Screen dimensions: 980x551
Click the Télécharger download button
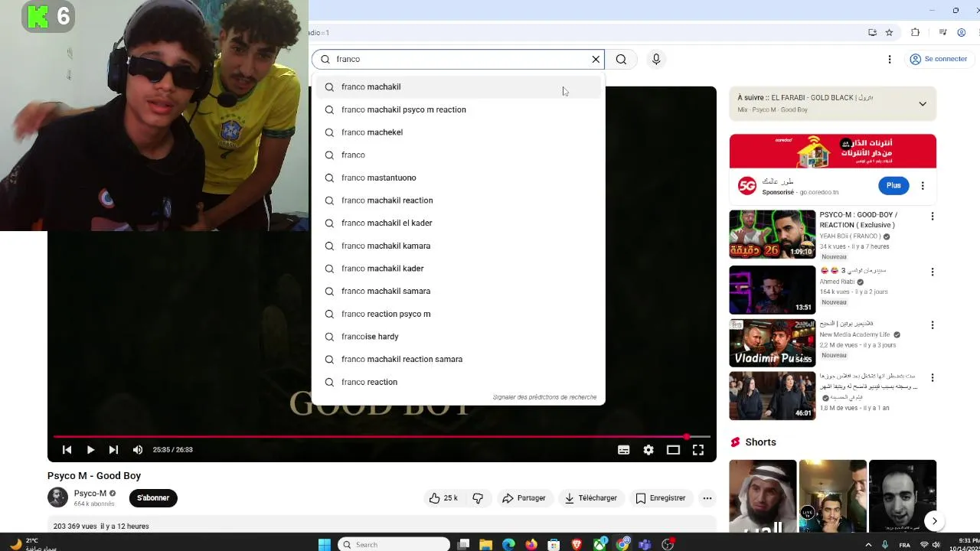point(590,498)
